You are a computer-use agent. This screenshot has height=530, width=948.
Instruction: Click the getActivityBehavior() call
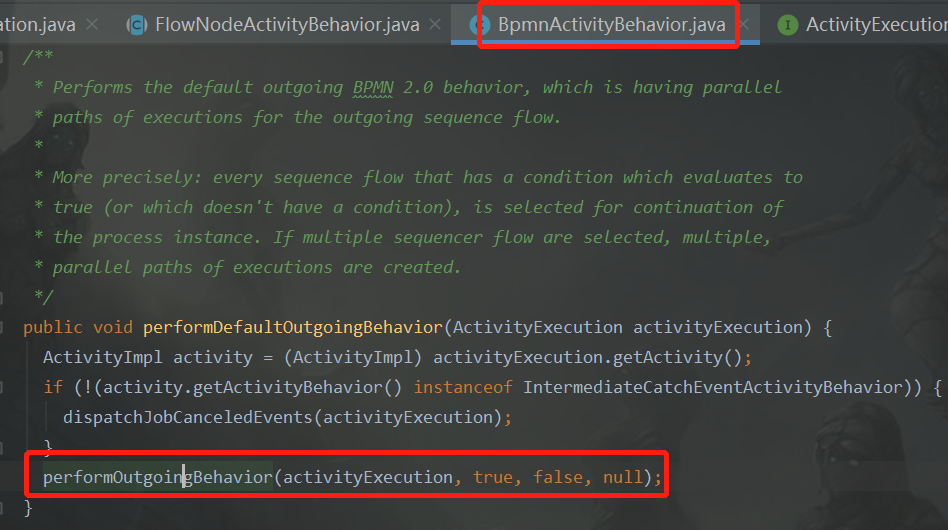pyautogui.click(x=297, y=387)
